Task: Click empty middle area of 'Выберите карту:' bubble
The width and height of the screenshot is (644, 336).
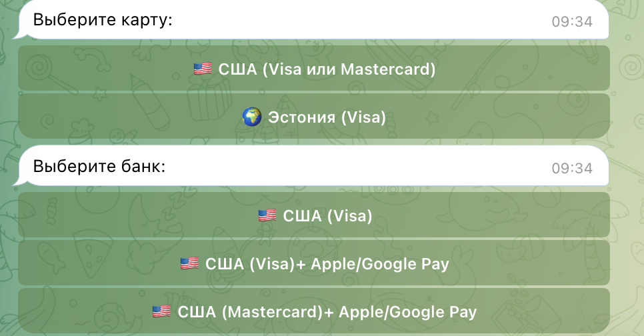Action: point(361,20)
